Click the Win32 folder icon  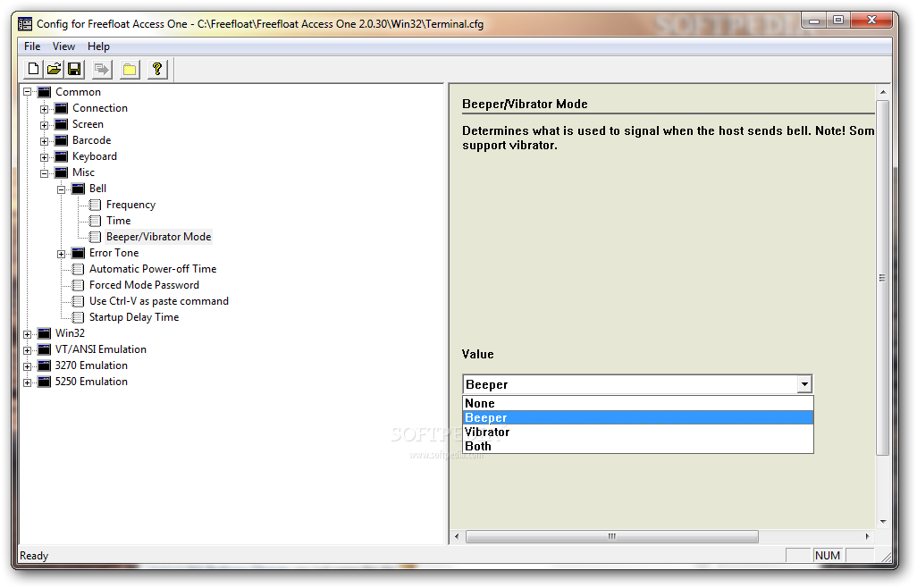tap(45, 333)
